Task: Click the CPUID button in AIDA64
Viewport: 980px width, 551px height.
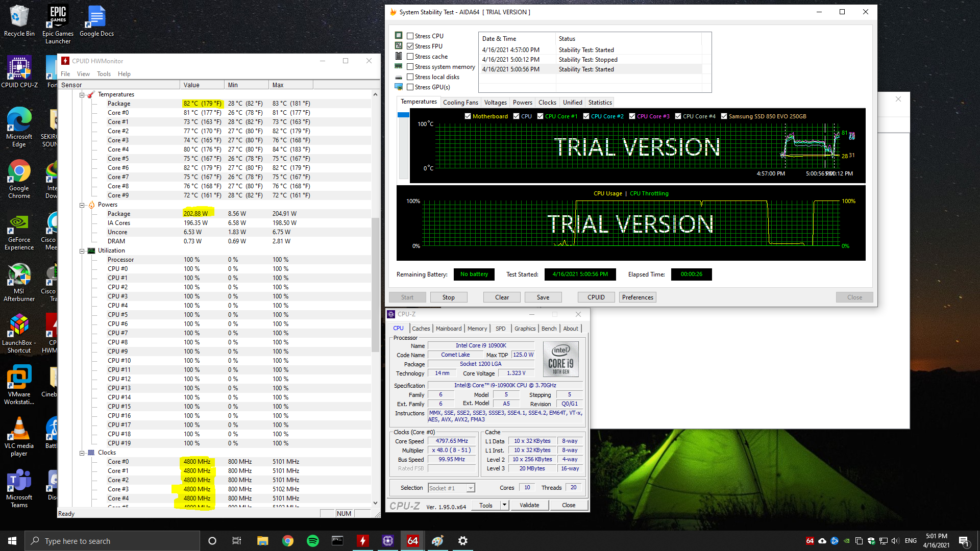Action: pos(596,297)
